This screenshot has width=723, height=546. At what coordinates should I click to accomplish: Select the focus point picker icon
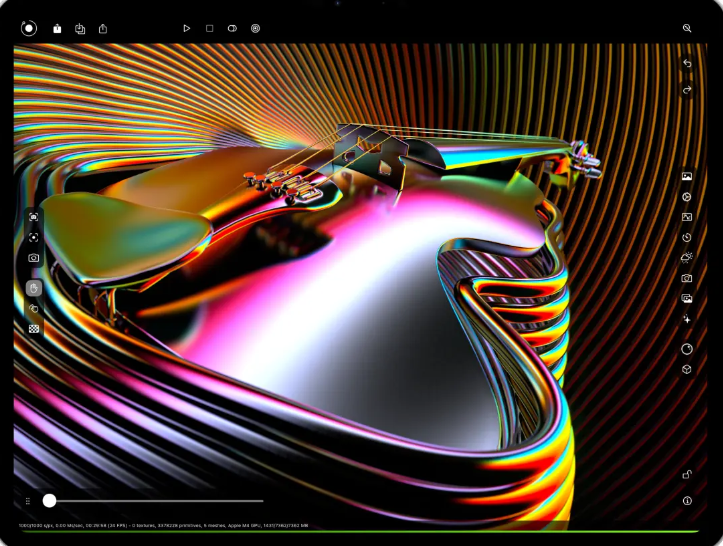point(34,237)
